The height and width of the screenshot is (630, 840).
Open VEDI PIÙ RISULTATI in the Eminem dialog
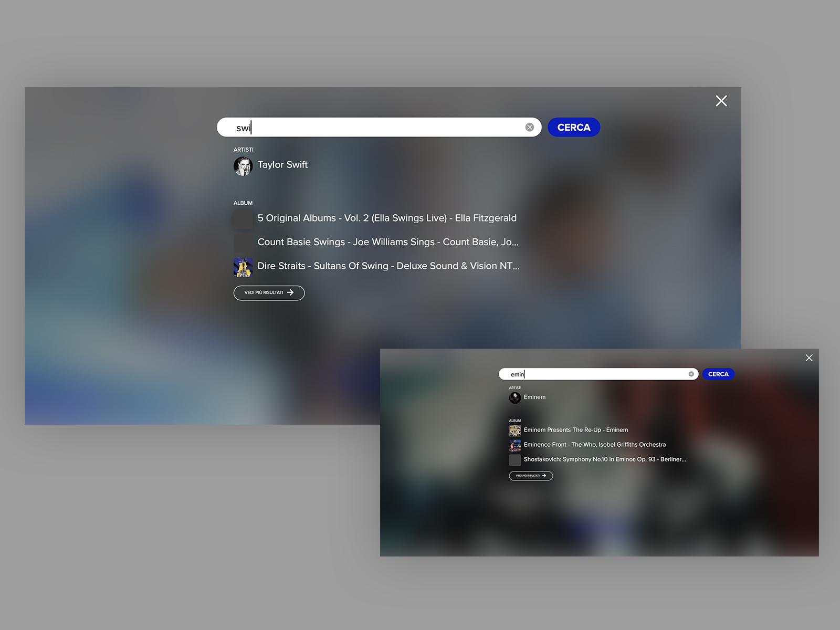coord(531,476)
